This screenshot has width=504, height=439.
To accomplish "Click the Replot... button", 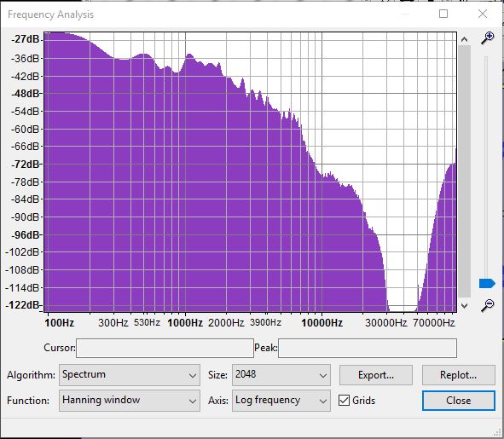I will 458,375.
